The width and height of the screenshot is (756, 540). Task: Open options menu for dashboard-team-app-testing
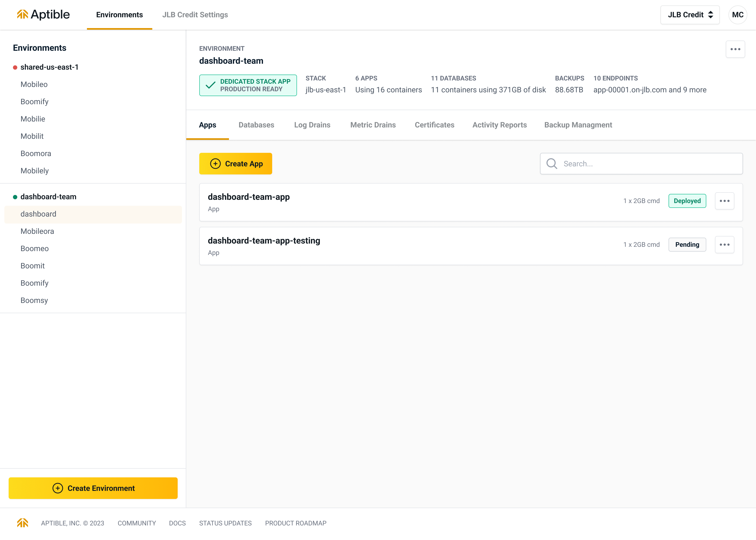(x=724, y=245)
